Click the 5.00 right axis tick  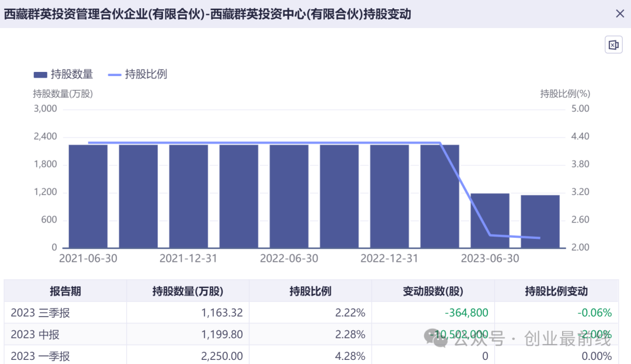click(580, 109)
